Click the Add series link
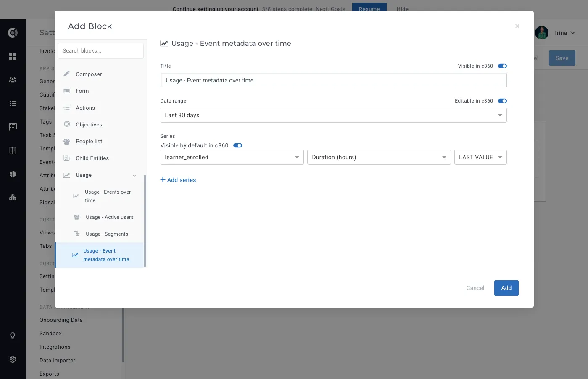588x379 pixels. coord(178,180)
